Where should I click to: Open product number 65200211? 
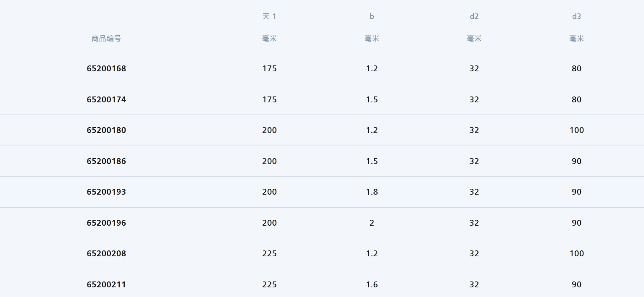[x=106, y=284]
